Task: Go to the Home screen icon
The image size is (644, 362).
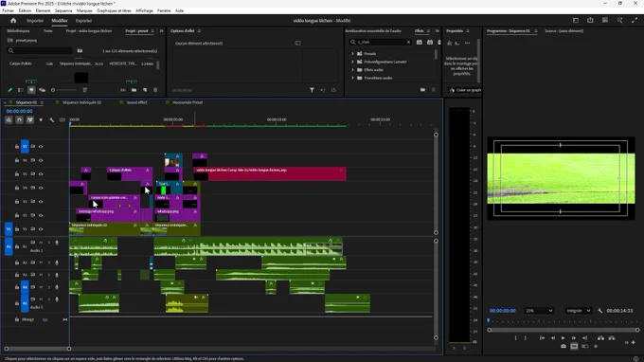Action: point(13,21)
